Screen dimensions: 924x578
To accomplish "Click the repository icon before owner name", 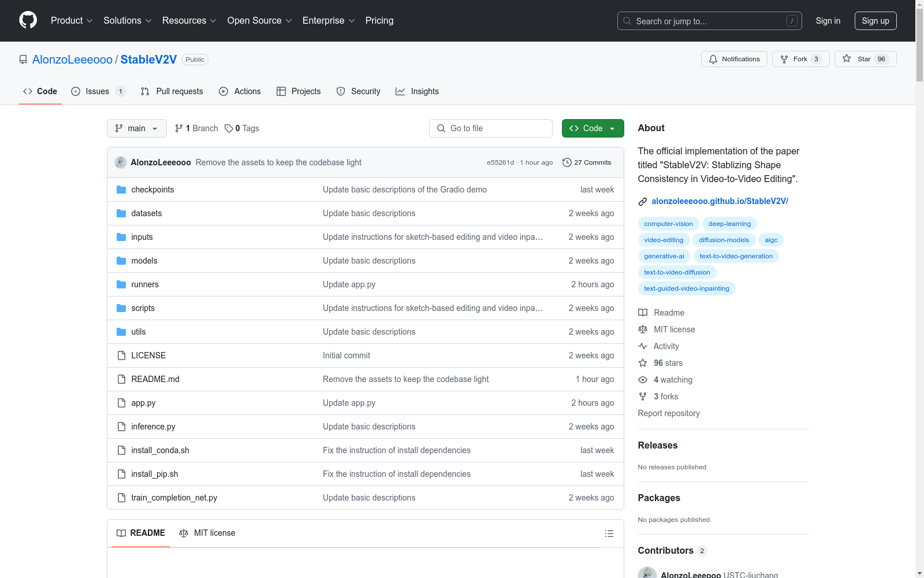I will click(23, 60).
